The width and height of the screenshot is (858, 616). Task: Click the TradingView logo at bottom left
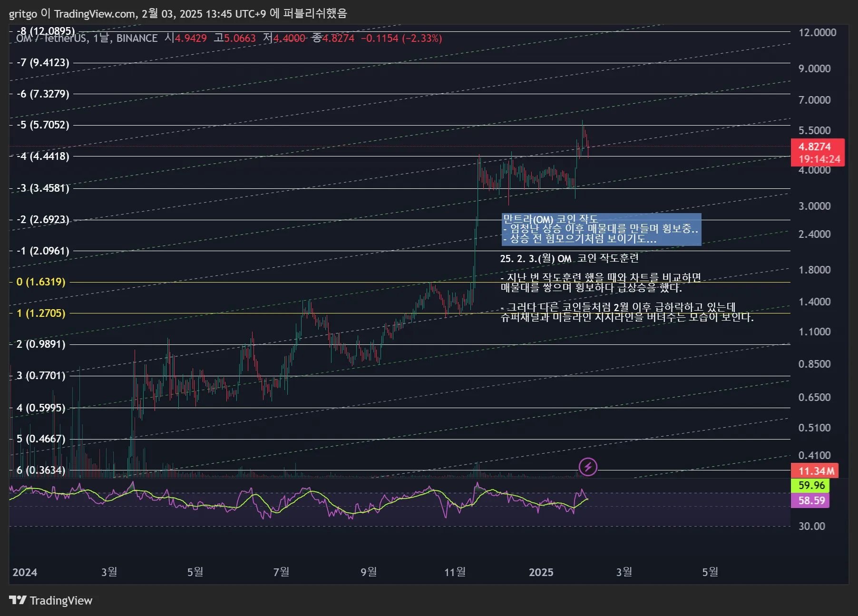pos(50,600)
